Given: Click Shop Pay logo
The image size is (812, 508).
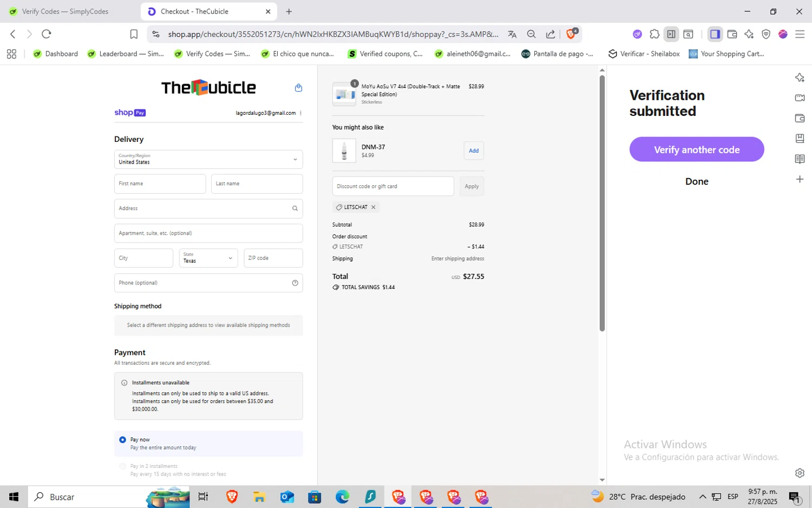Looking at the screenshot, I should point(130,113).
